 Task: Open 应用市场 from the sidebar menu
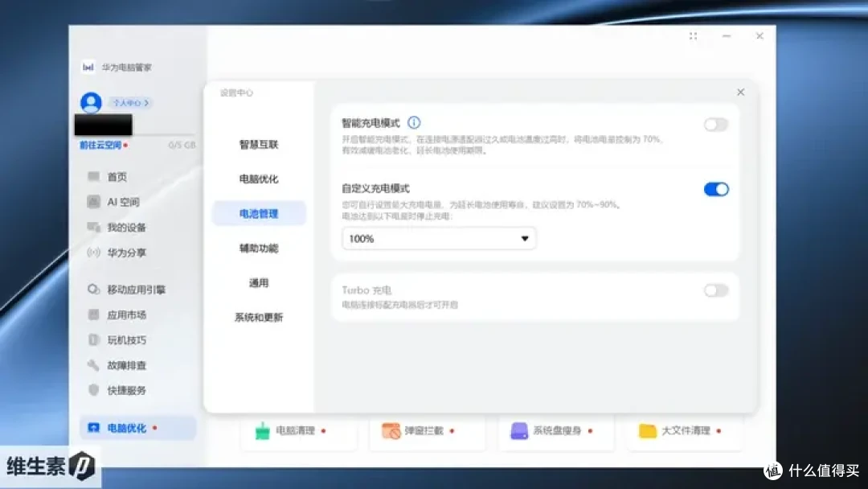[126, 314]
